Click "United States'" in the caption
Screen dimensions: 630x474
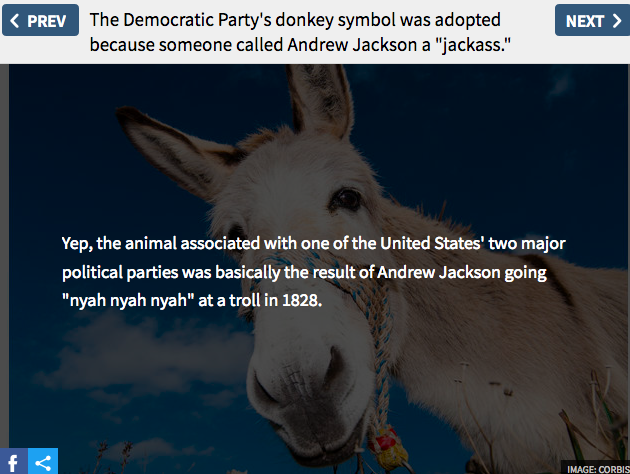432,243
